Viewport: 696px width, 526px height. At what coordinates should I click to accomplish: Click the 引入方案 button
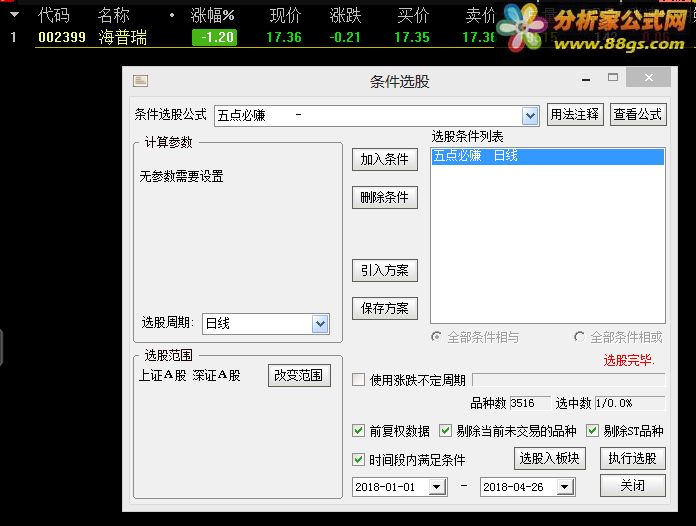pos(385,270)
